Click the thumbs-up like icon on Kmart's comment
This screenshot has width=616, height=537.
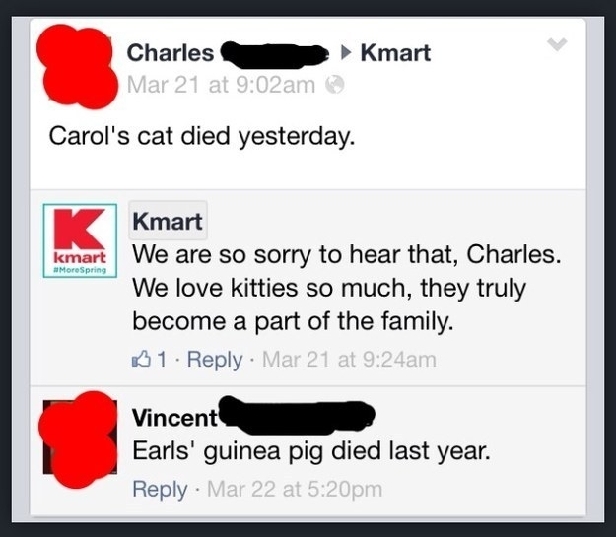pos(141,360)
